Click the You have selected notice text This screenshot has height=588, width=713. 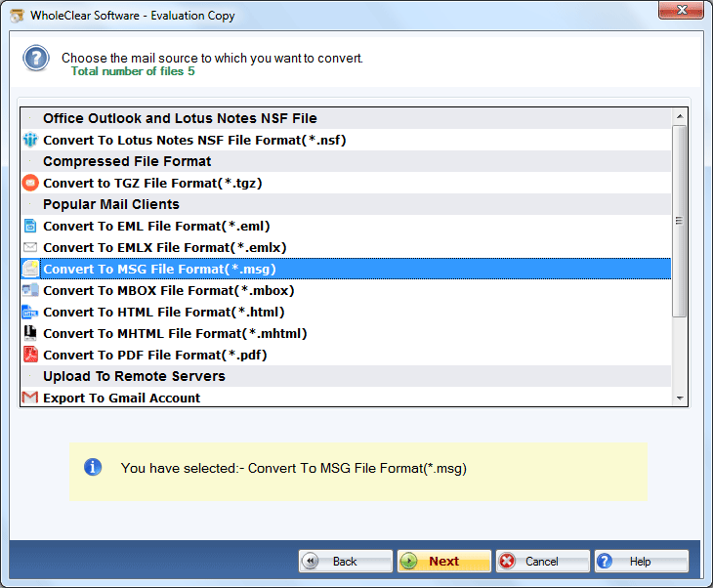pos(294,468)
